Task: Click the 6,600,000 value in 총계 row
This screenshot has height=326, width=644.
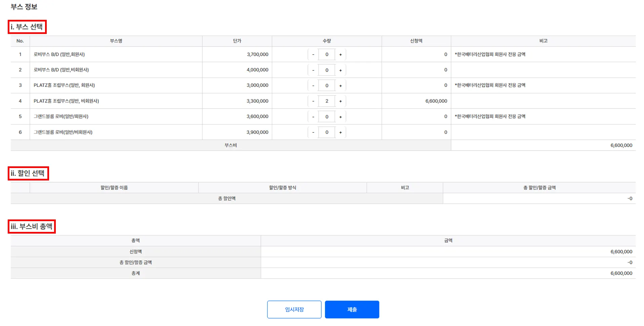Action: tap(621, 273)
